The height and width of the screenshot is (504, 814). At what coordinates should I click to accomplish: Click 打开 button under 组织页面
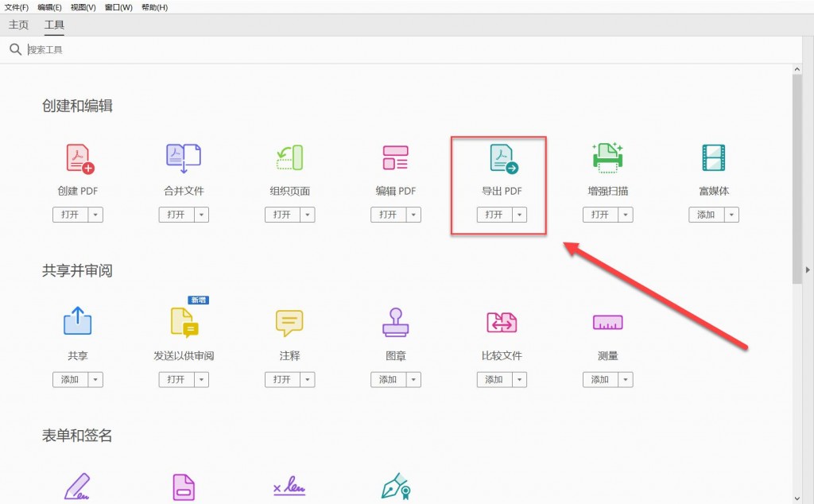[x=282, y=215]
